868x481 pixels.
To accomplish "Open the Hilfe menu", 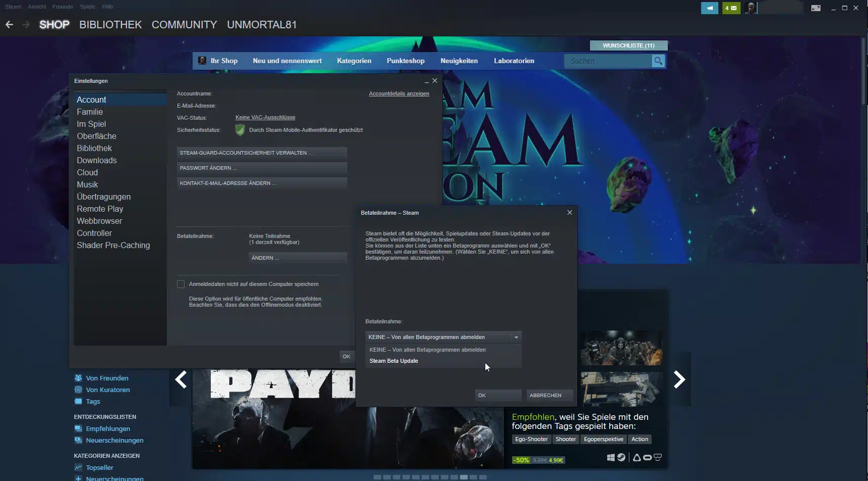I will (x=107, y=7).
